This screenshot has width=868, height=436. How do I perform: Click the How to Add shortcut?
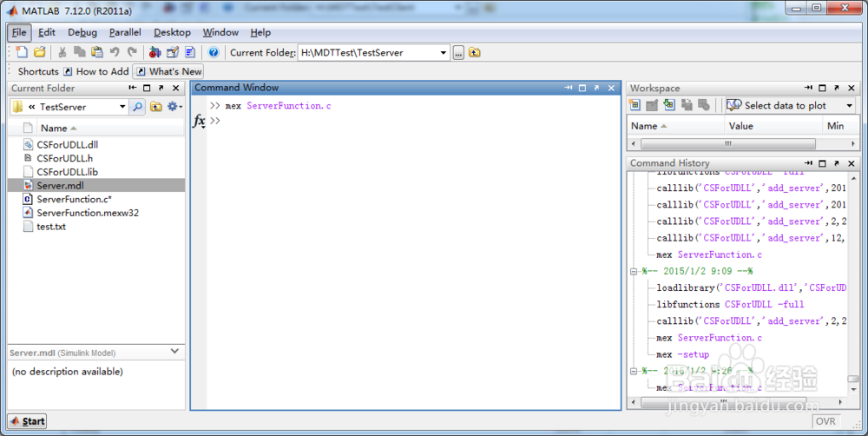coord(95,71)
